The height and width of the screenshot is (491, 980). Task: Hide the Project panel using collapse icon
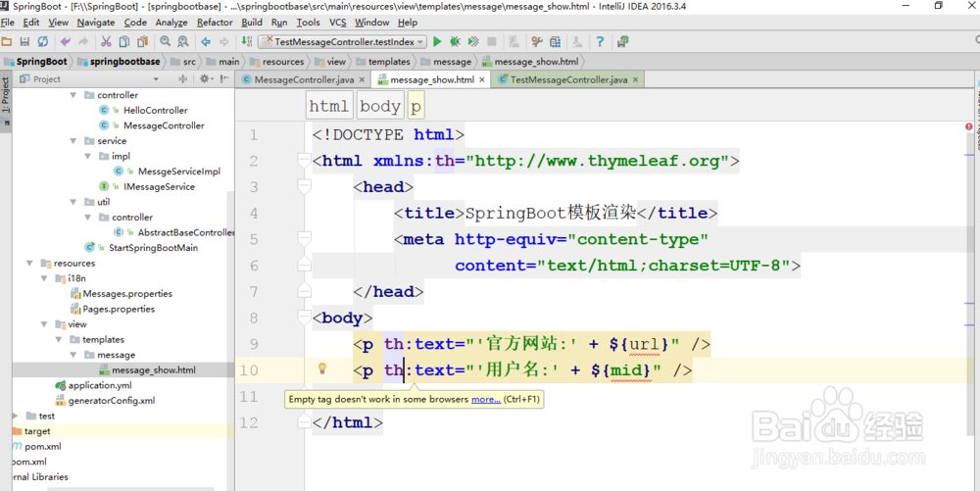(224, 79)
